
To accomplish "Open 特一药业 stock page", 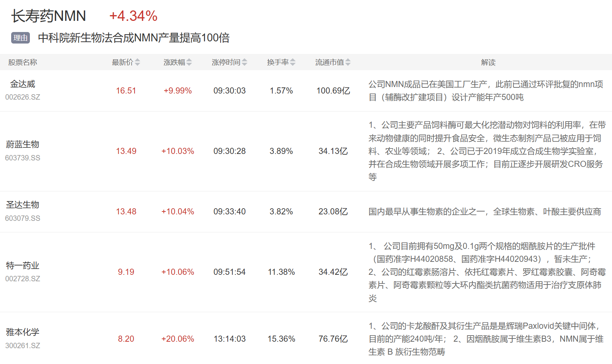I will click(x=23, y=265).
